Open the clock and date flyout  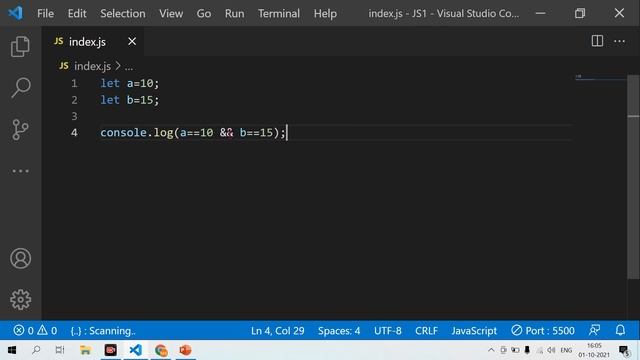594,350
